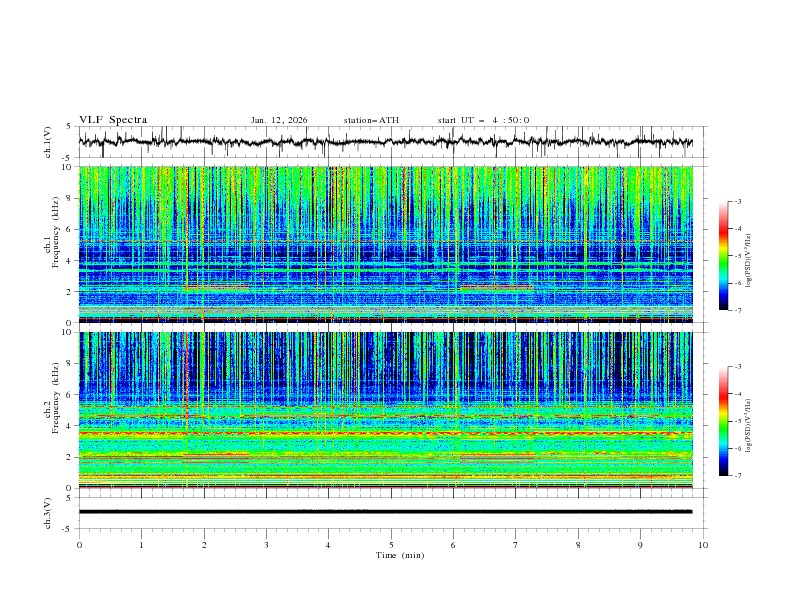The image size is (792, 612).
Task: Click the ch.3 flat black voltage trace
Action: 385,512
